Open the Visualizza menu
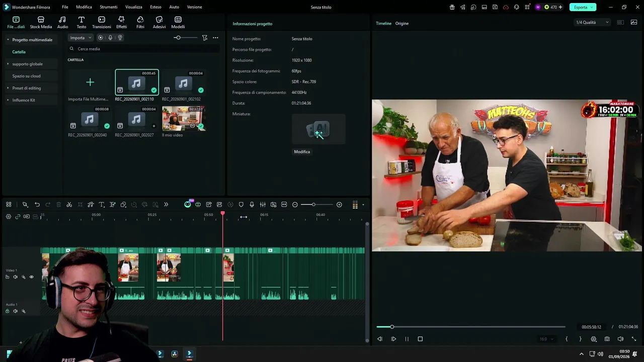This screenshot has height=362, width=644. point(134,7)
